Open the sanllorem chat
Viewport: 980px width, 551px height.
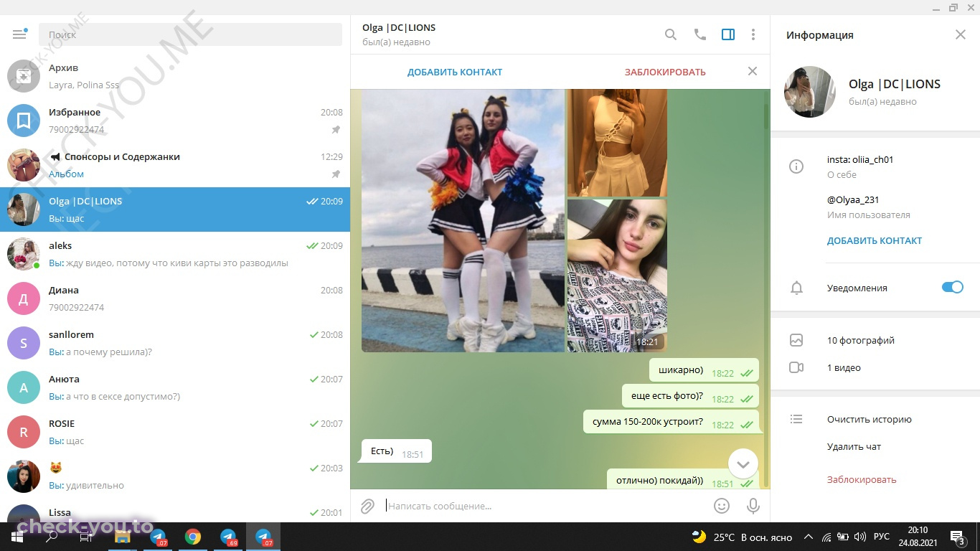[175, 343]
